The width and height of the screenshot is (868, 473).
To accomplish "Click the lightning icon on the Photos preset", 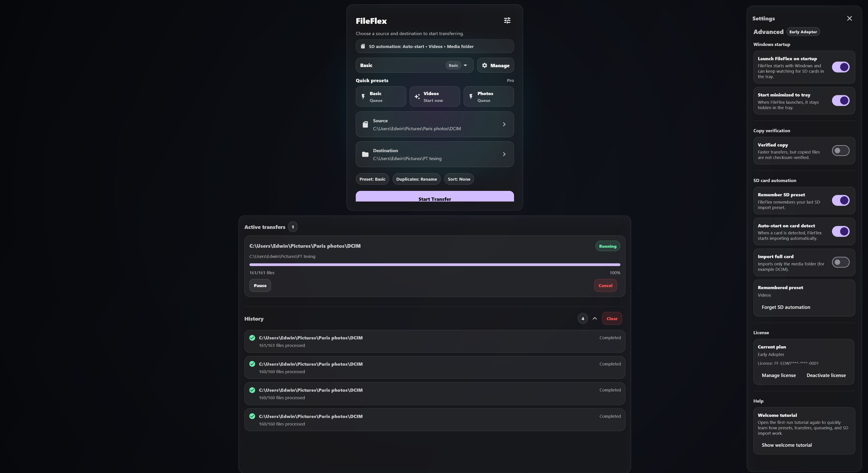I will (471, 96).
